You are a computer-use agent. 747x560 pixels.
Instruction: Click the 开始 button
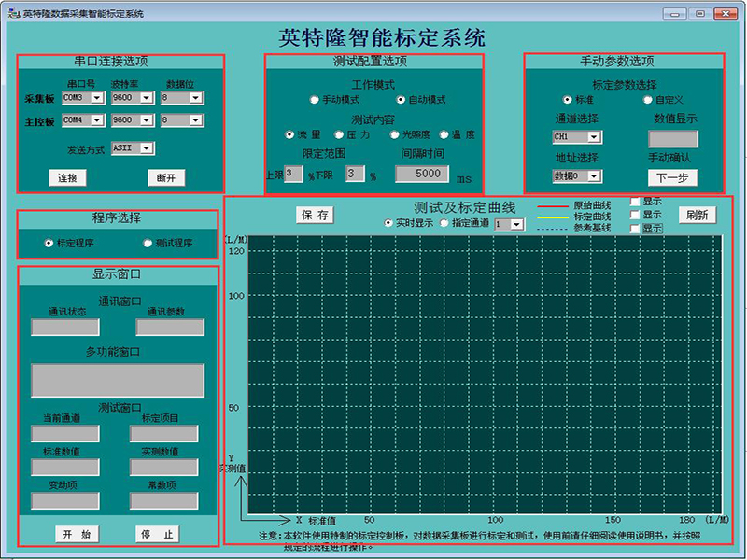pyautogui.click(x=77, y=535)
